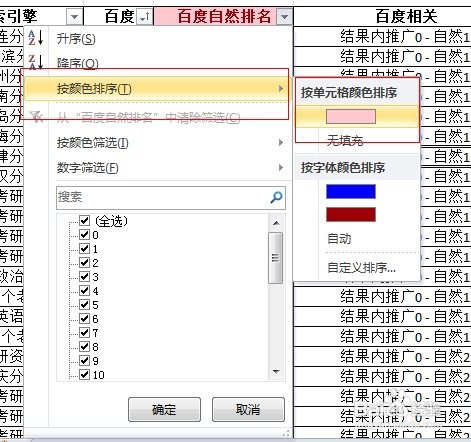Choose 降序(O) descending sort
471x442 pixels.
77,63
